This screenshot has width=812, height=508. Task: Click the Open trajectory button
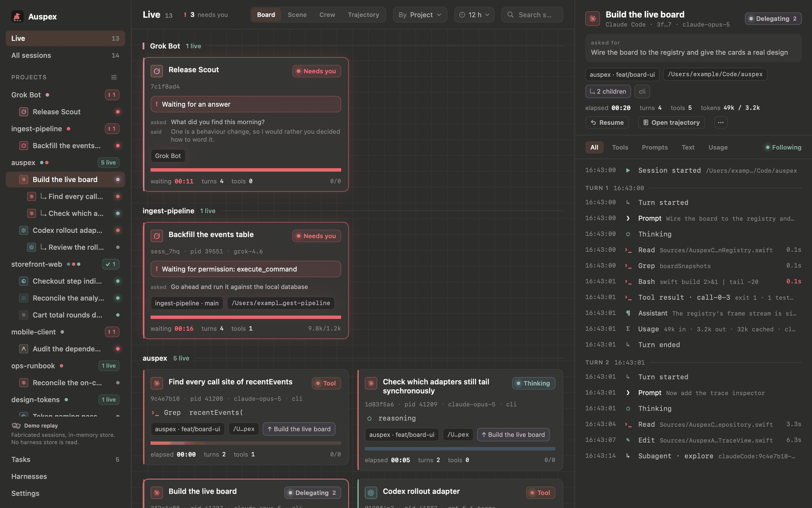click(671, 122)
